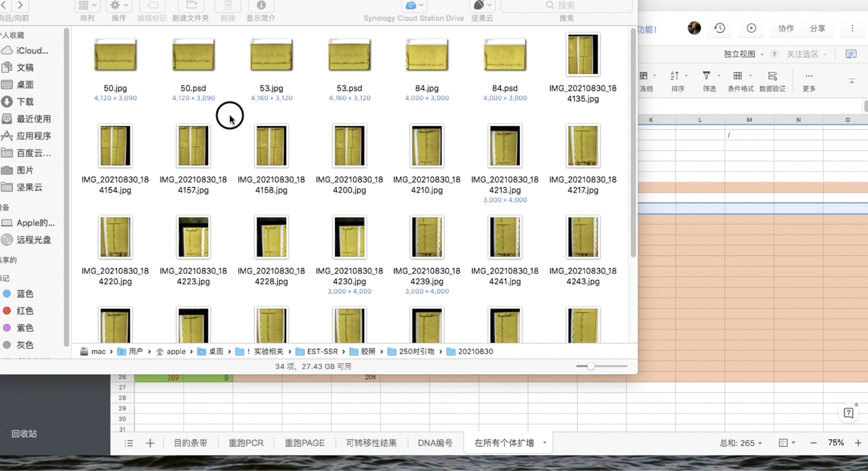Click the delete (删除) trash toolbar icon
868x471 pixels.
tap(228, 5)
